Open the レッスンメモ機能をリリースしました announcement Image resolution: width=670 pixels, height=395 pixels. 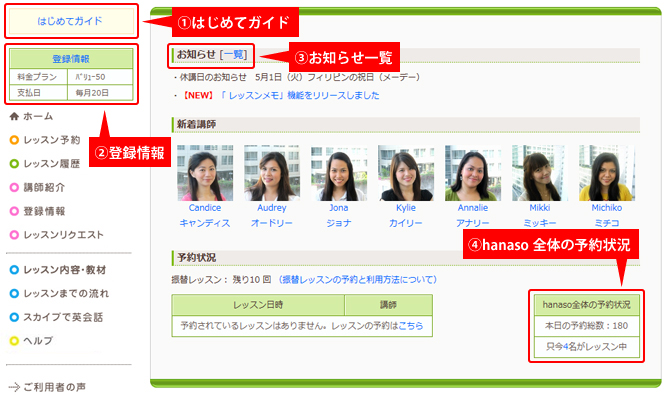pos(300,95)
